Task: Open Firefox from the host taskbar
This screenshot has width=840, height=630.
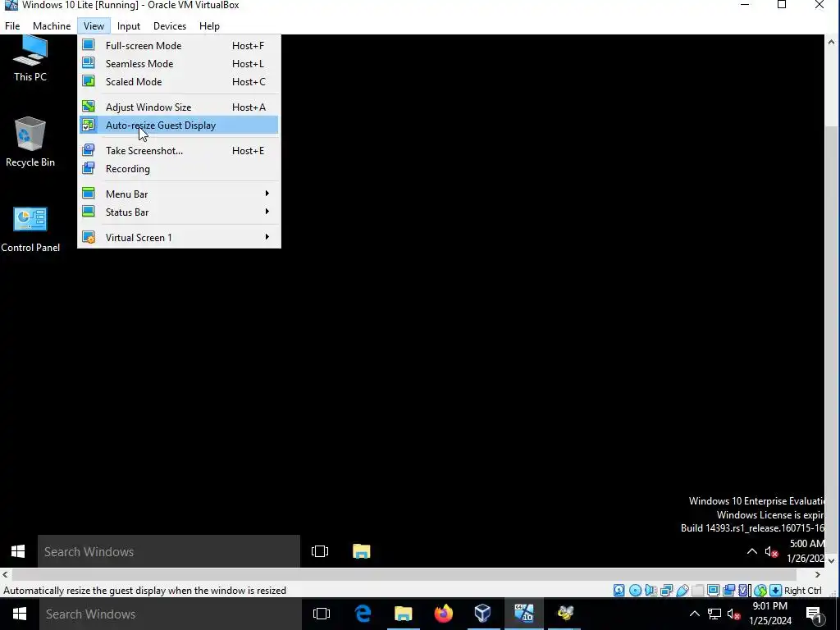Action: [x=443, y=614]
